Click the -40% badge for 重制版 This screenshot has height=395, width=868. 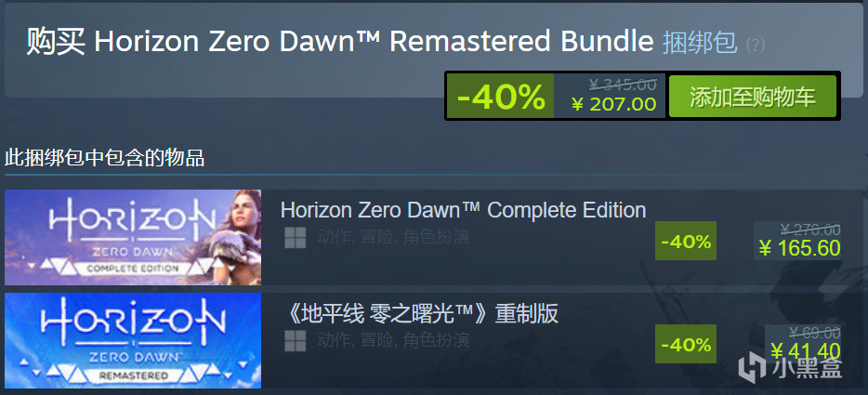coord(685,344)
